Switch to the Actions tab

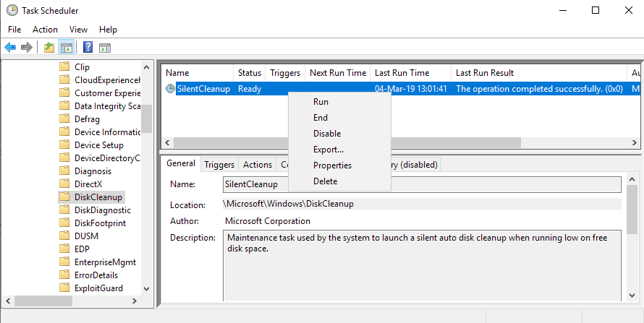coord(258,165)
